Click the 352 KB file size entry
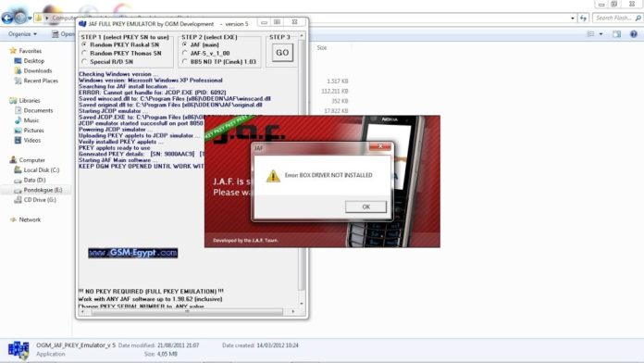Image resolution: width=644 pixels, height=363 pixels. (x=340, y=101)
